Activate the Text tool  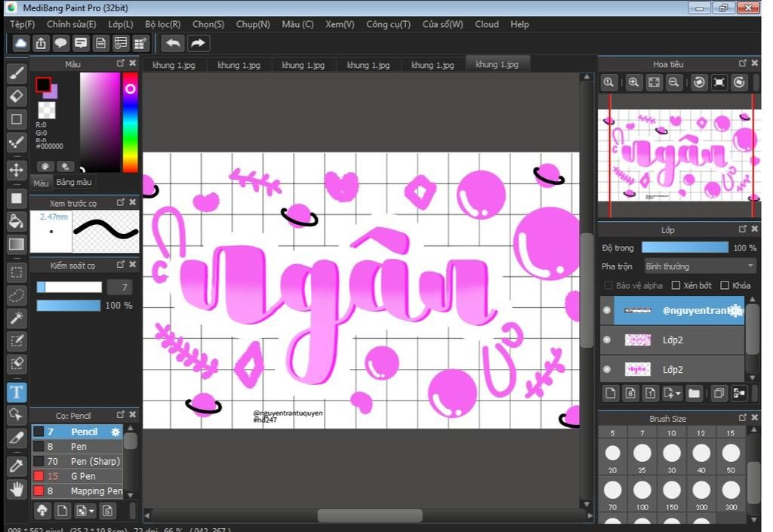(17, 392)
